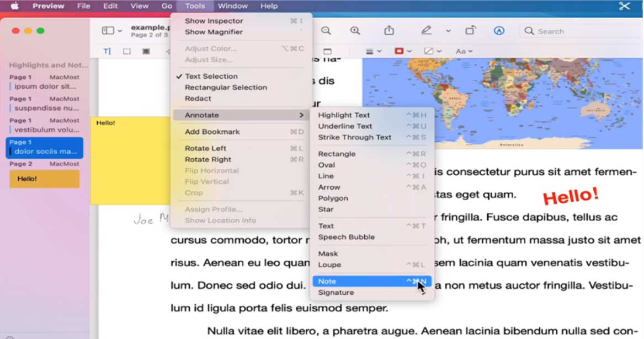Open the sidebar view dropdown

(x=112, y=31)
